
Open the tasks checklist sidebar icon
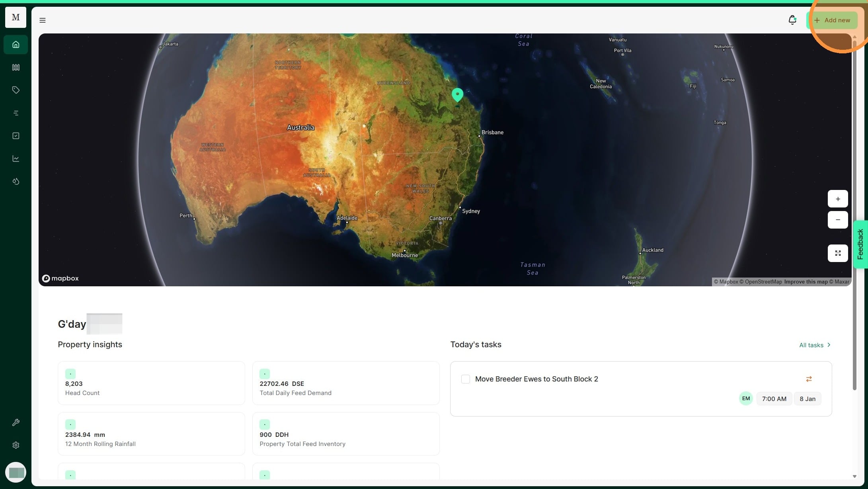click(x=16, y=136)
